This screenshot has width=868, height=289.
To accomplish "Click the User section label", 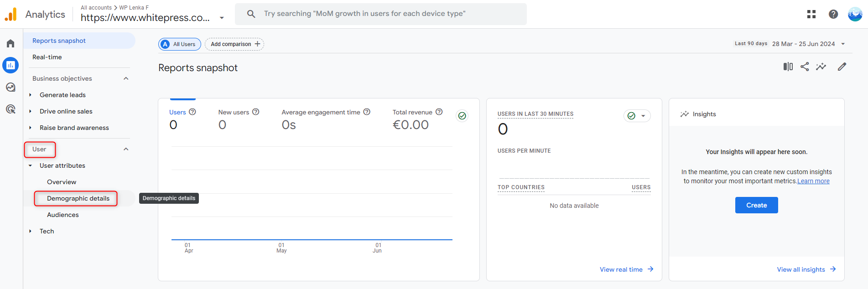I will tap(39, 149).
